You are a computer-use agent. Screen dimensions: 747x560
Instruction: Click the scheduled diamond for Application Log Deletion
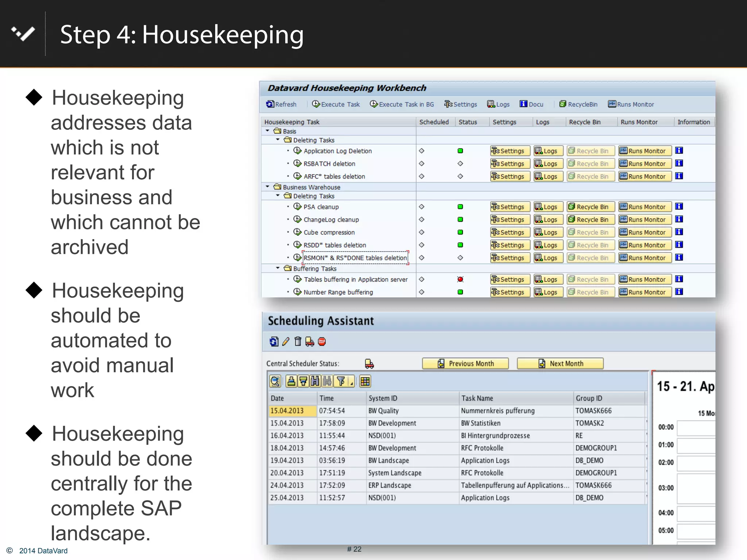pos(422,151)
